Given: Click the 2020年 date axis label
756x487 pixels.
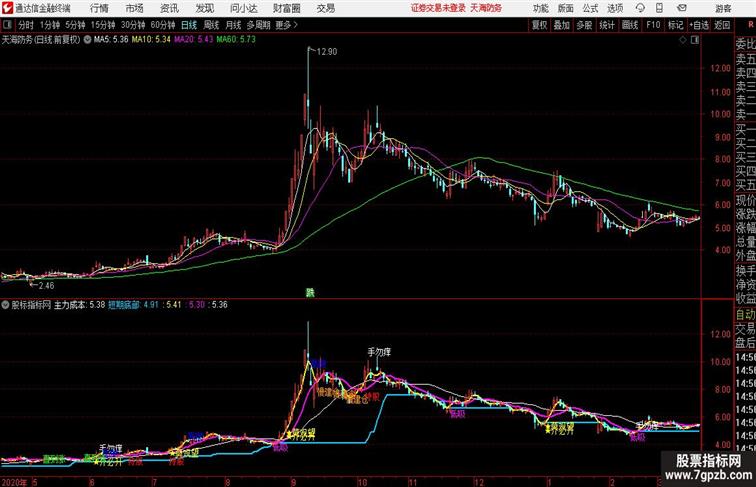Looking at the screenshot, I should [x=14, y=482].
